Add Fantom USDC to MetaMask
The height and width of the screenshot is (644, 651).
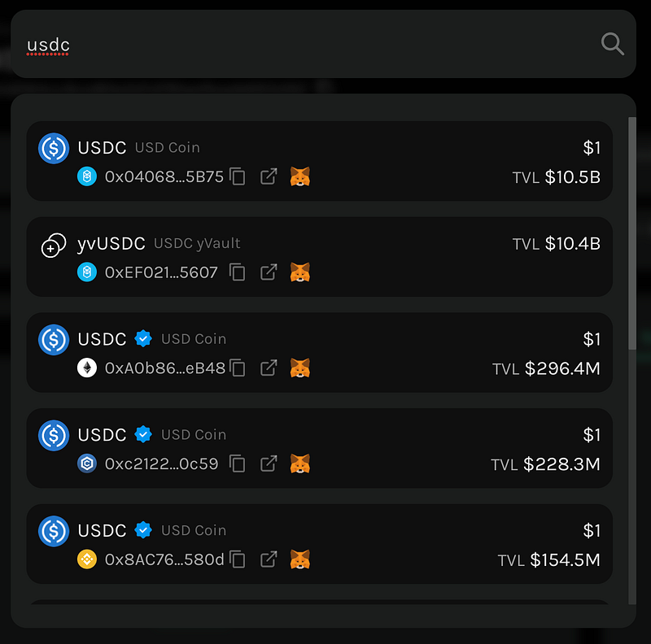tap(299, 176)
